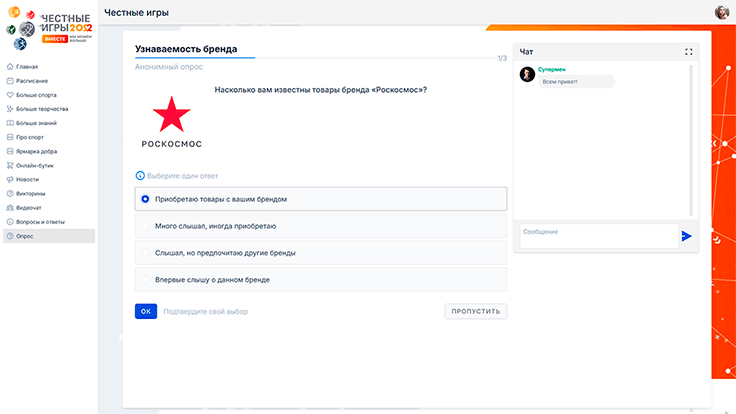The width and height of the screenshot is (736, 414).
Task: Open Главная menu item
Action: click(x=27, y=67)
